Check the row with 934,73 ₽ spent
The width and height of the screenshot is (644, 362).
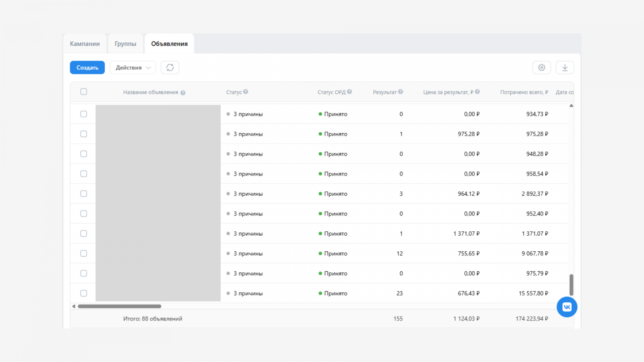(x=84, y=114)
